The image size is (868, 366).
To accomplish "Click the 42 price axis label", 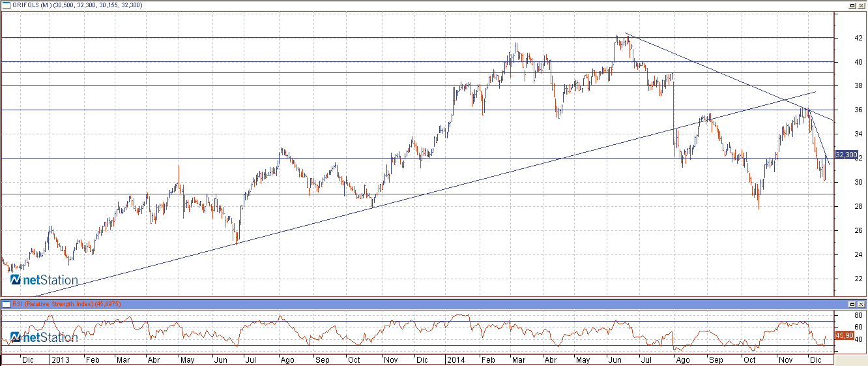I will tap(858, 38).
